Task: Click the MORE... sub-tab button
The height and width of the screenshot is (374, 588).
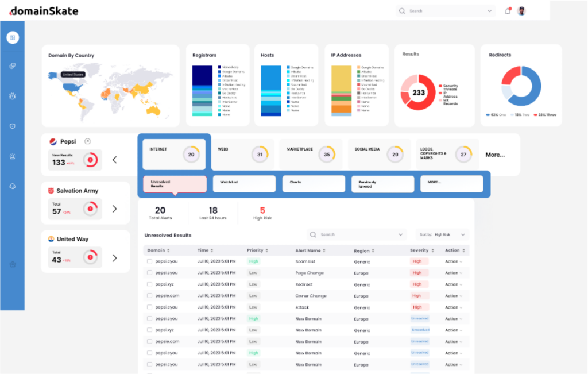Action: 452,184
